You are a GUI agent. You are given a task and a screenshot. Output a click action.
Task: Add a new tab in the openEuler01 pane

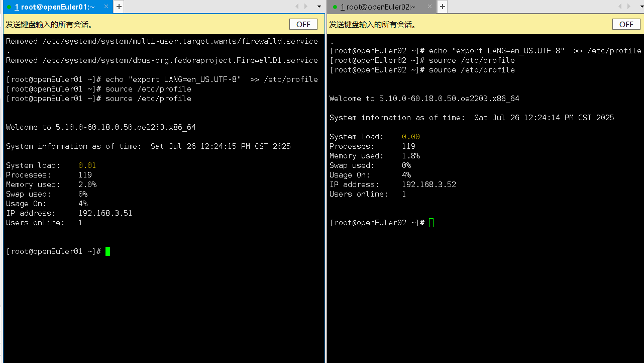(119, 7)
